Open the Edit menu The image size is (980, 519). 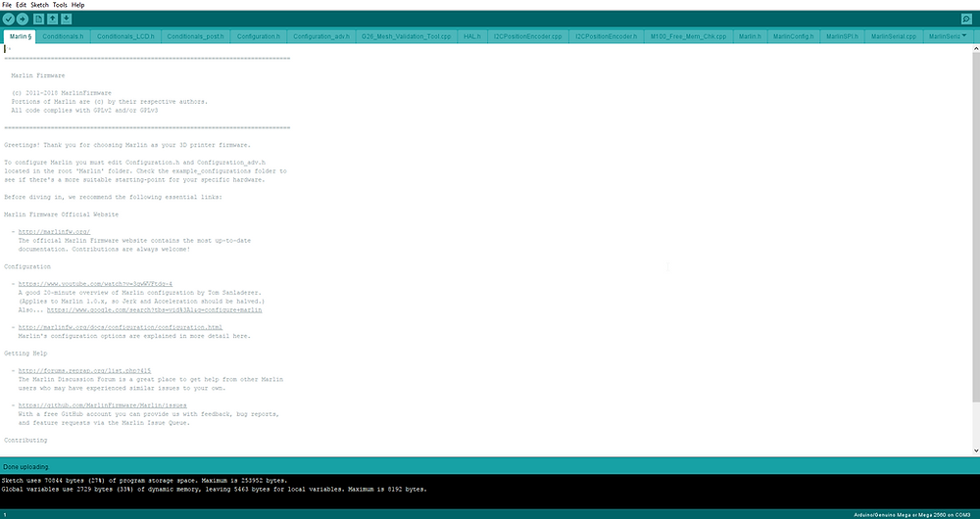[21, 4]
